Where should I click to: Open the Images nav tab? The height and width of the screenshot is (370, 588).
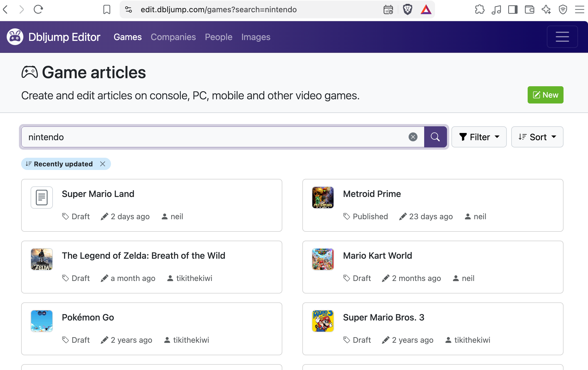(256, 37)
